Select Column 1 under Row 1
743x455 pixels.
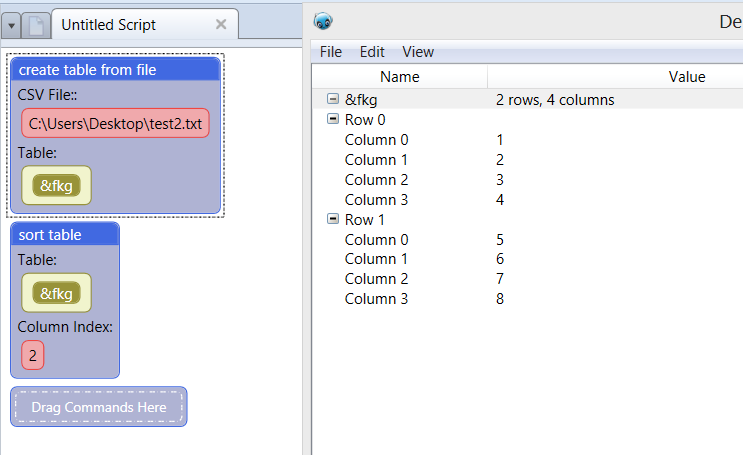click(376, 259)
